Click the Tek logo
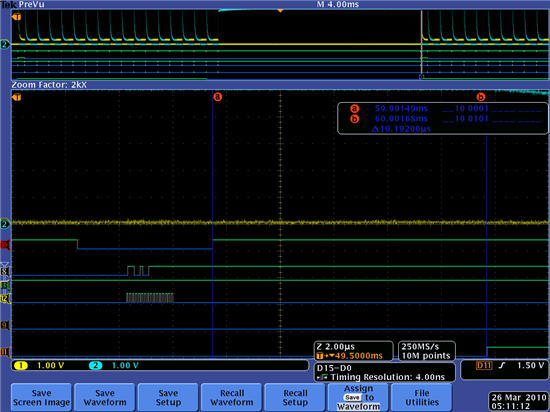This screenshot has height=412, width=550. coord(8,5)
